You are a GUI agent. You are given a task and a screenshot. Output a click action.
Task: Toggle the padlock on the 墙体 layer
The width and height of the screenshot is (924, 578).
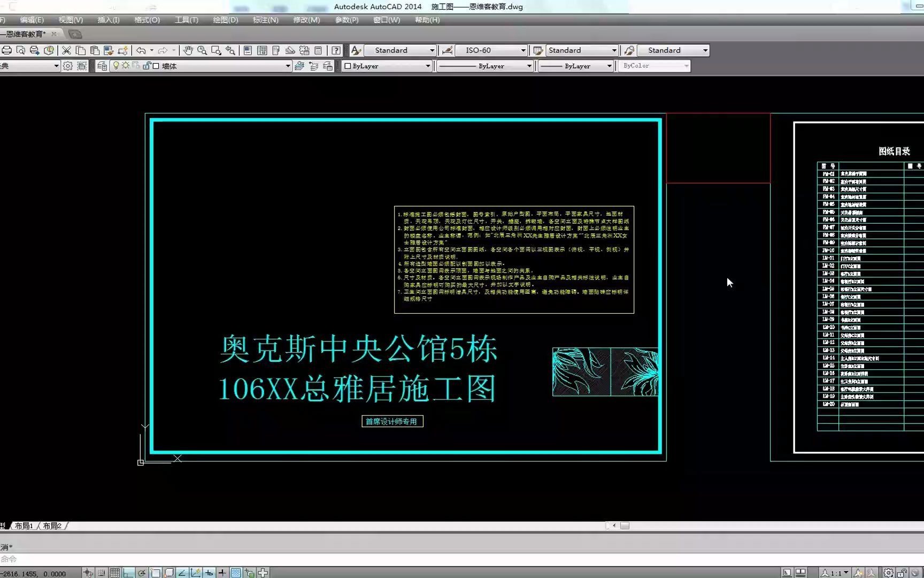click(x=148, y=66)
